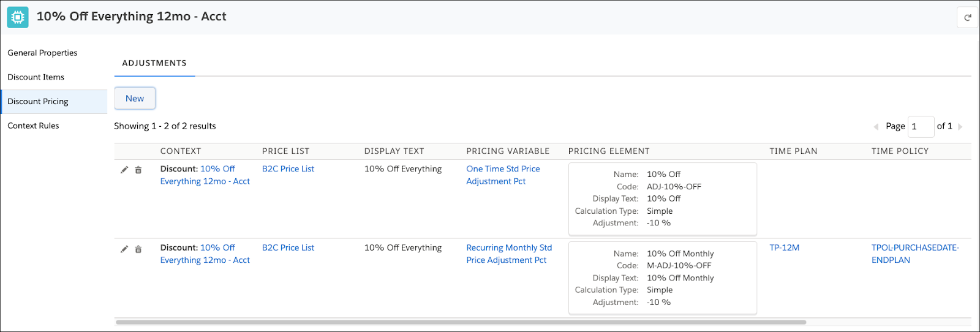Image resolution: width=980 pixels, height=332 pixels.
Task: Click the teal discount chip icon
Action: click(x=18, y=17)
